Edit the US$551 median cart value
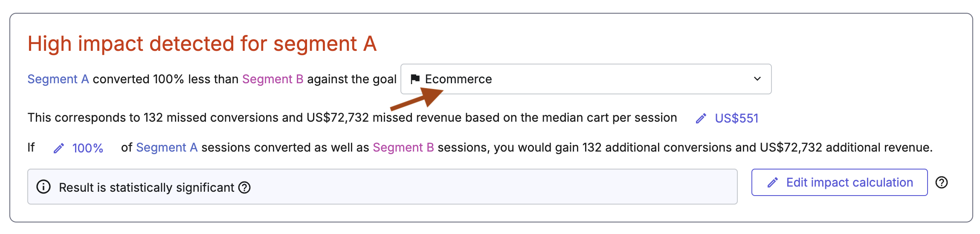 (736, 118)
